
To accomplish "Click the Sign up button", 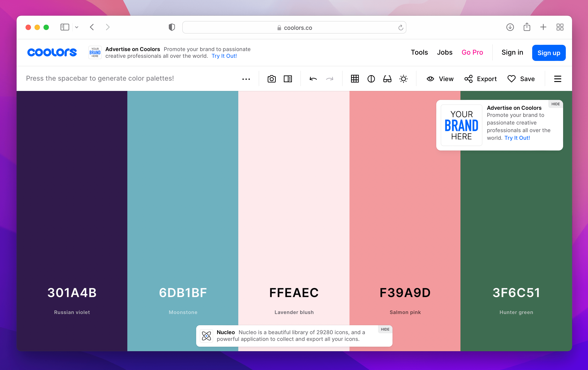I will point(549,53).
